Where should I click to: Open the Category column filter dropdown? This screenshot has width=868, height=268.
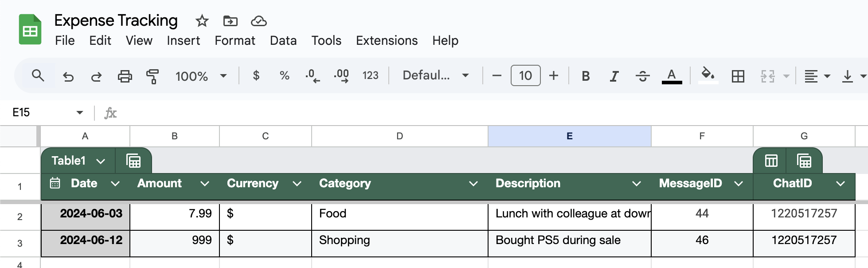[x=473, y=184]
